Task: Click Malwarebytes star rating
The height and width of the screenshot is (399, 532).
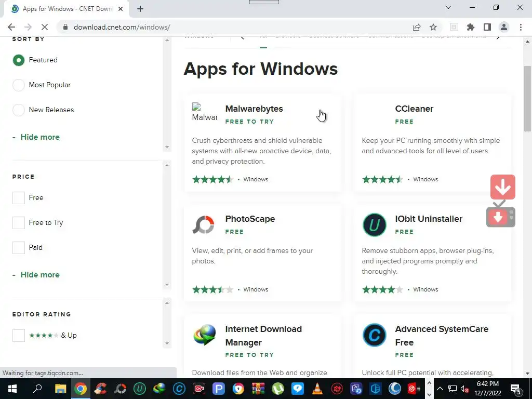Action: 212,179
